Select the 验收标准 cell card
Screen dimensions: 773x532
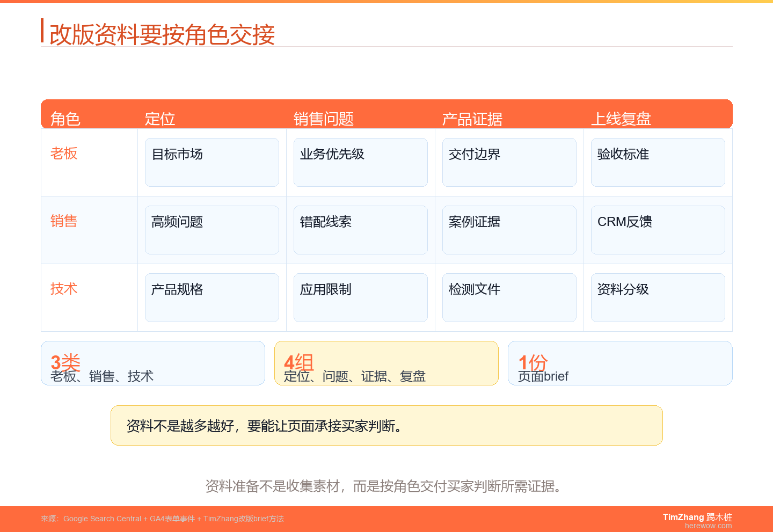[x=658, y=163]
